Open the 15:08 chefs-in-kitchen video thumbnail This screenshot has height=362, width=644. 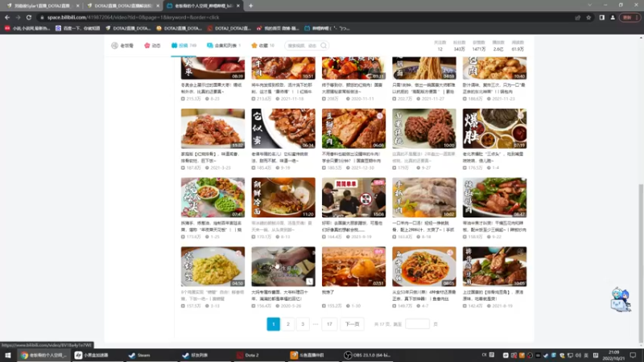coord(353,197)
